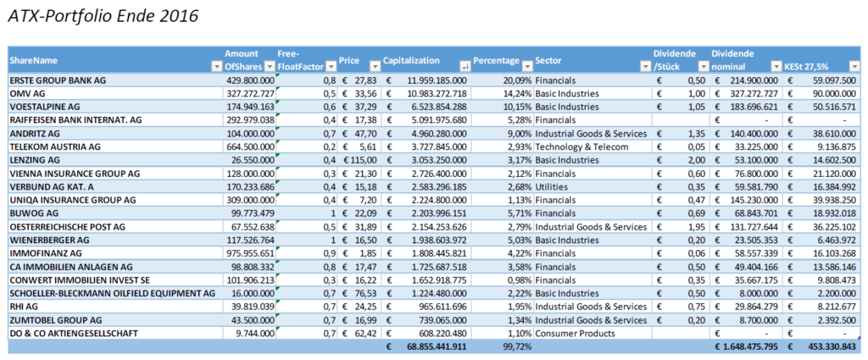Select the Sector header label
Image resolution: width=868 pixels, height=360 pixels.
[x=547, y=61]
